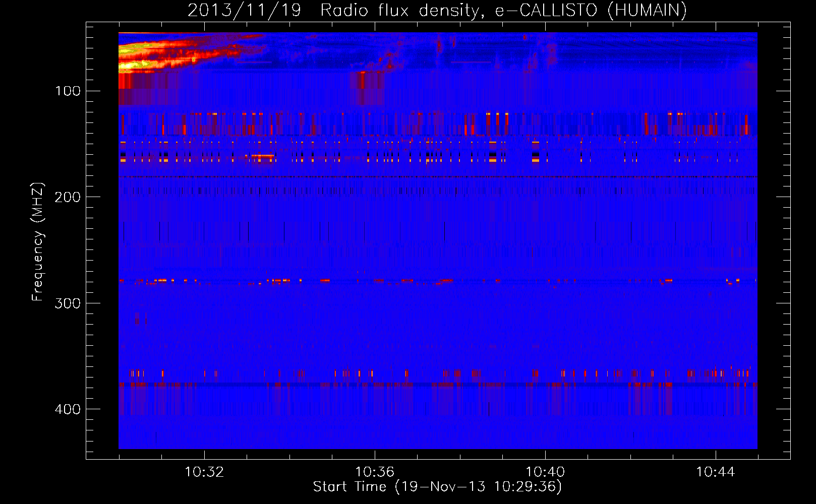The image size is (816, 504).
Task: Click the 10:44 time tick label
Action: (716, 472)
